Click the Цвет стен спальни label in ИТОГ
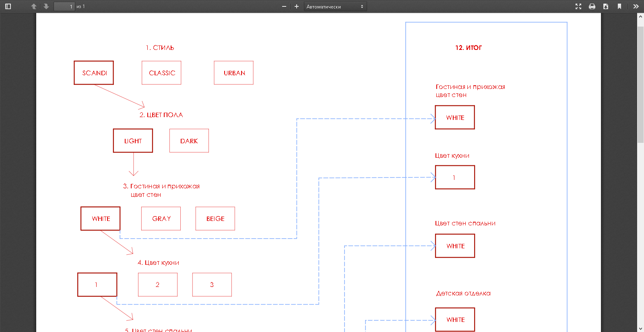This screenshot has height=332, width=644. point(465,223)
